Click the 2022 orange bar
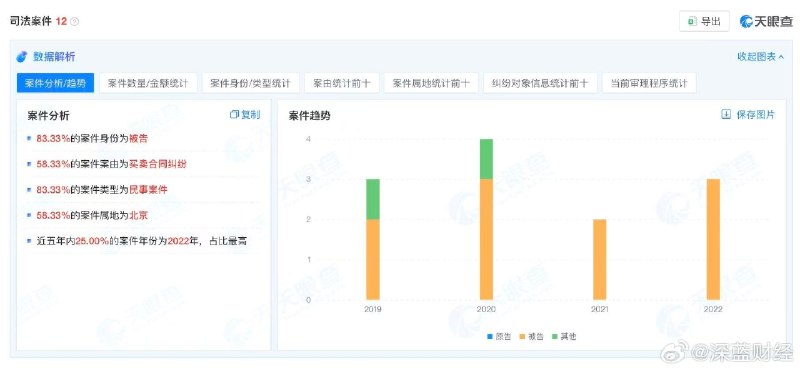The height and width of the screenshot is (371, 800). click(713, 239)
